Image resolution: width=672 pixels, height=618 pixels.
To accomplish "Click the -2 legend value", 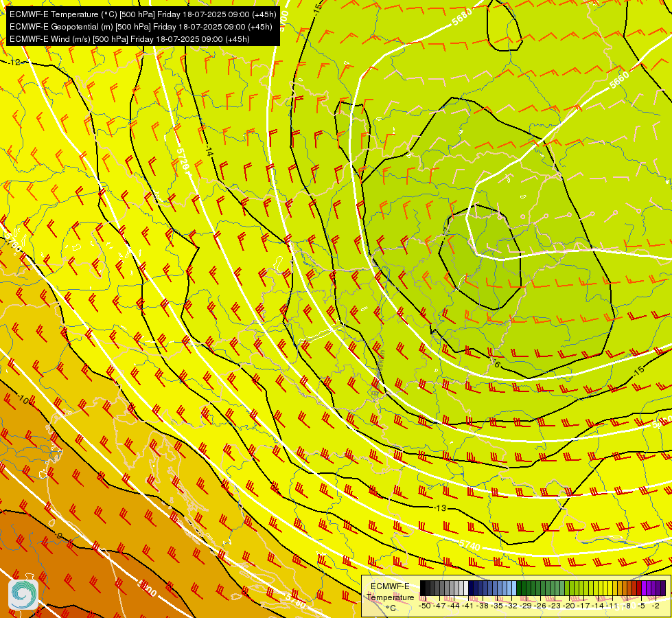I will [x=656, y=606].
